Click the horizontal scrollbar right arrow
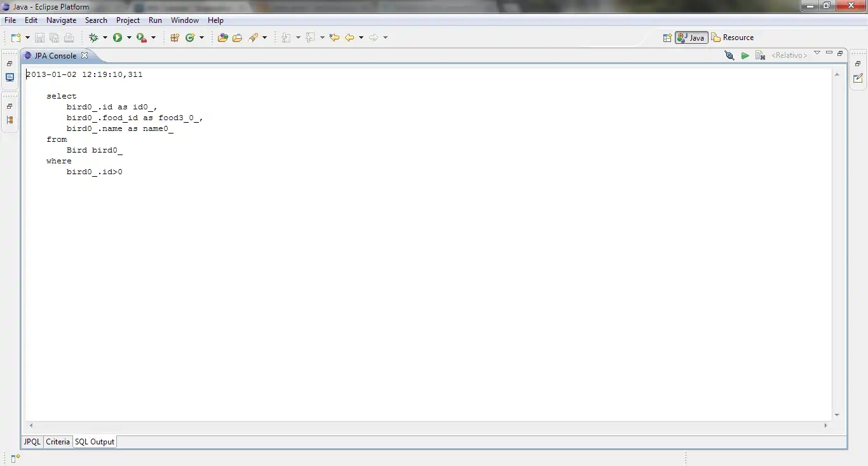This screenshot has height=466, width=868. pyautogui.click(x=827, y=425)
